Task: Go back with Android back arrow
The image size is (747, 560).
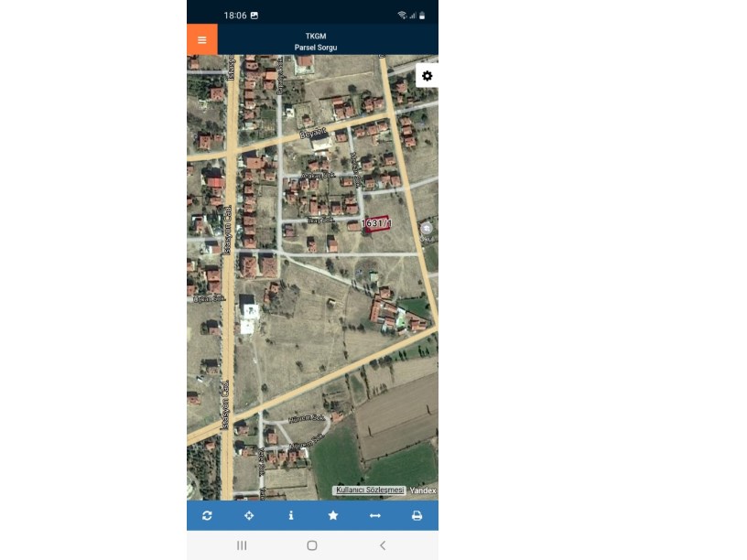Action: coord(383,545)
